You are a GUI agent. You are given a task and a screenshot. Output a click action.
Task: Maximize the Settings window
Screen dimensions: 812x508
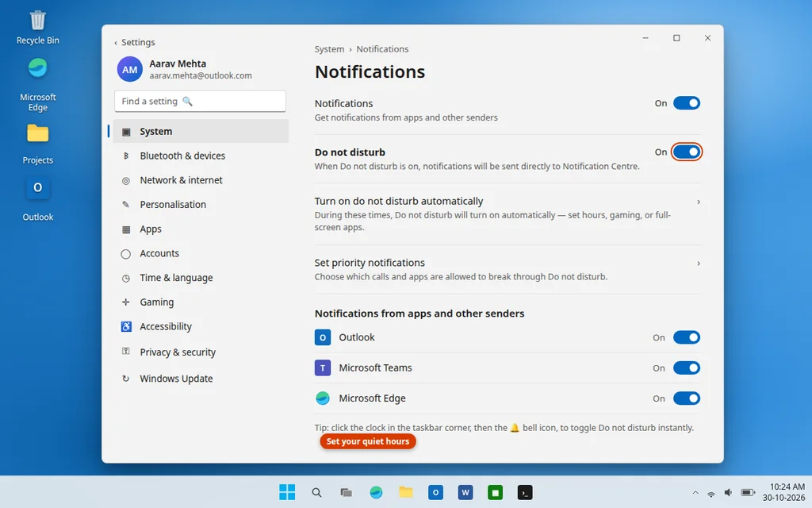(676, 38)
